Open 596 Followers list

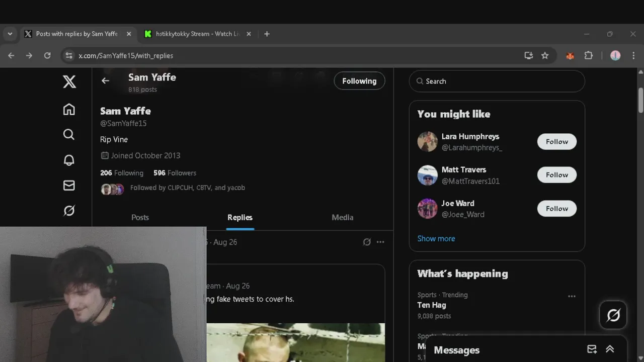(x=175, y=172)
